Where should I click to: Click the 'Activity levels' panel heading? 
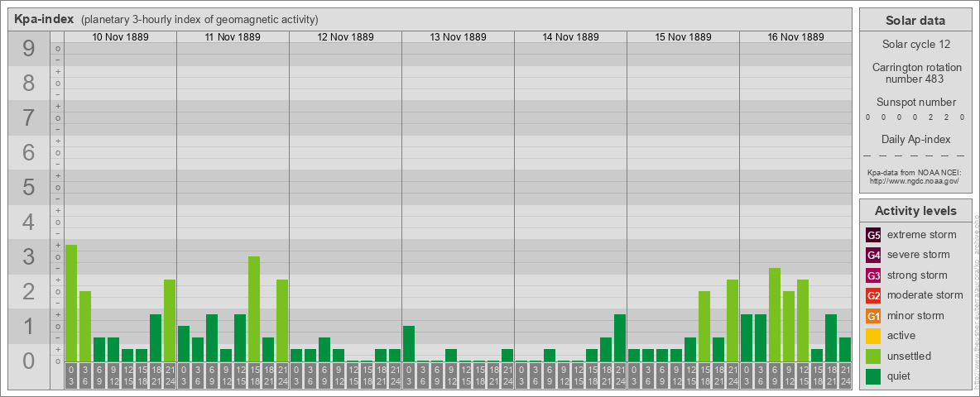tap(915, 211)
